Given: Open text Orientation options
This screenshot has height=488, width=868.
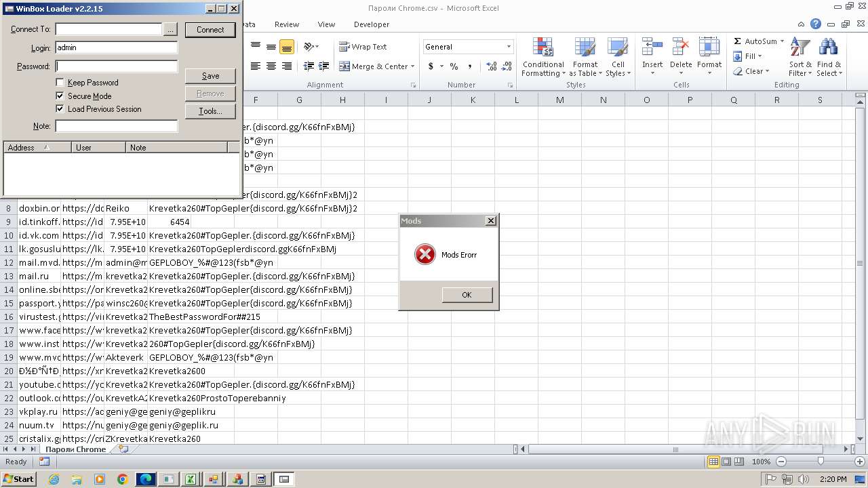Looking at the screenshot, I should 311,47.
